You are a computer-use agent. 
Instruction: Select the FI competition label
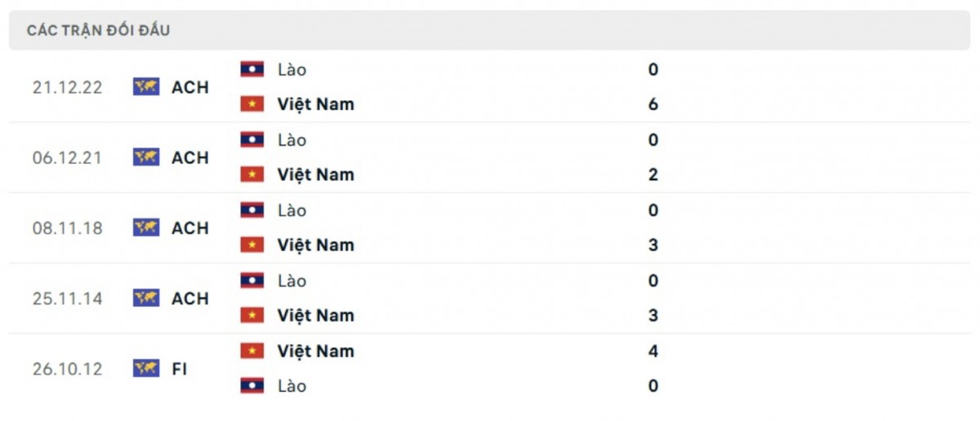tap(179, 369)
